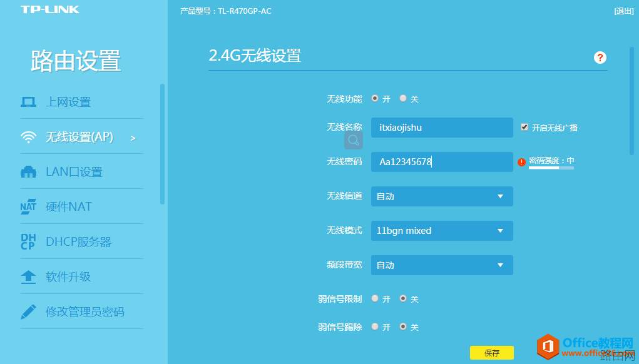639x364 pixels.
Task: Click the laptop icon for 上网设置
Action: click(28, 102)
